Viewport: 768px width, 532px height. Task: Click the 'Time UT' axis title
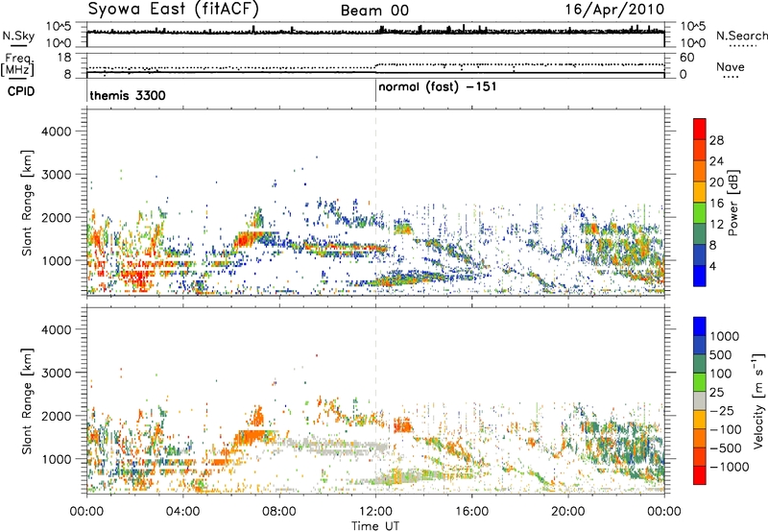[x=375, y=526]
